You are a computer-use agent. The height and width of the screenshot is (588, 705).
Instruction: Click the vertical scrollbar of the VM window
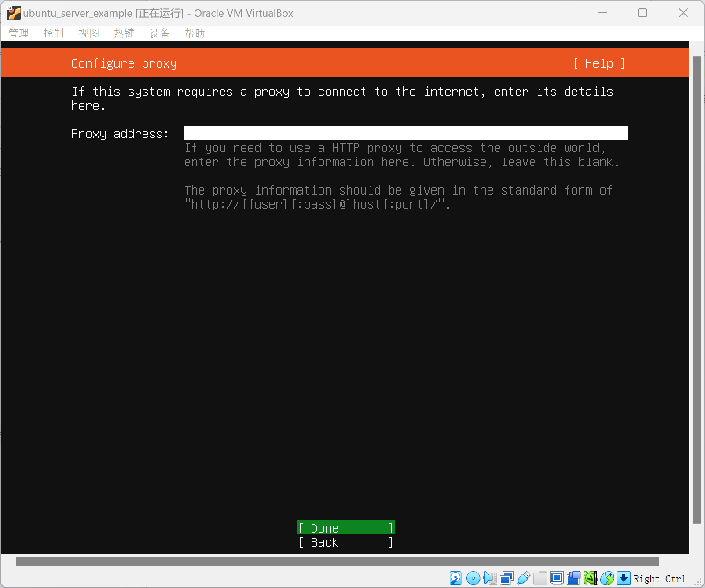pos(696,290)
